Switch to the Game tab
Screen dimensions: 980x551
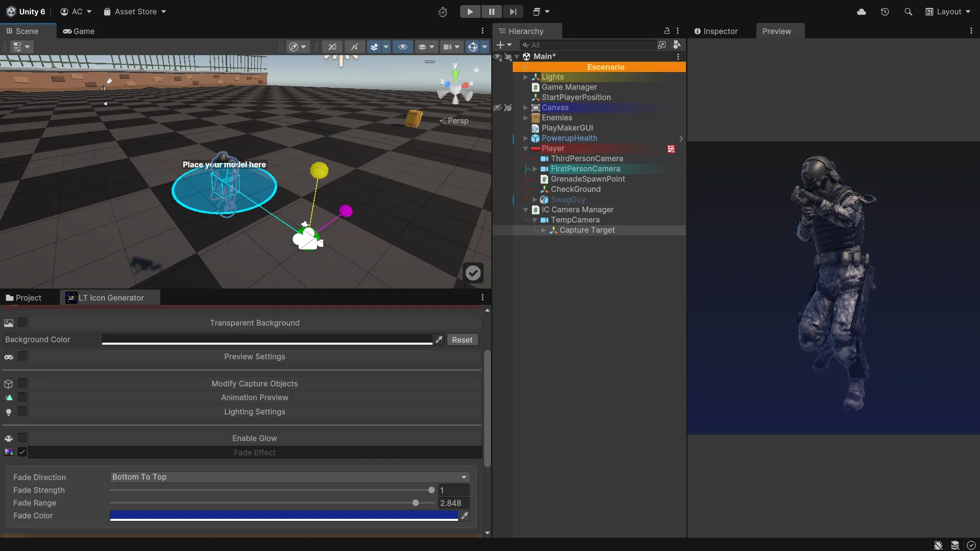tap(79, 31)
